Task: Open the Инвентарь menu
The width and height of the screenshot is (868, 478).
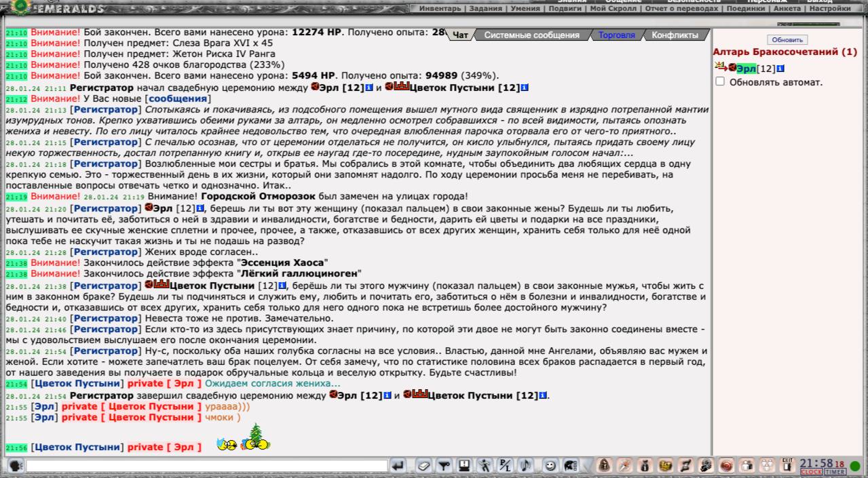Action: (x=440, y=9)
